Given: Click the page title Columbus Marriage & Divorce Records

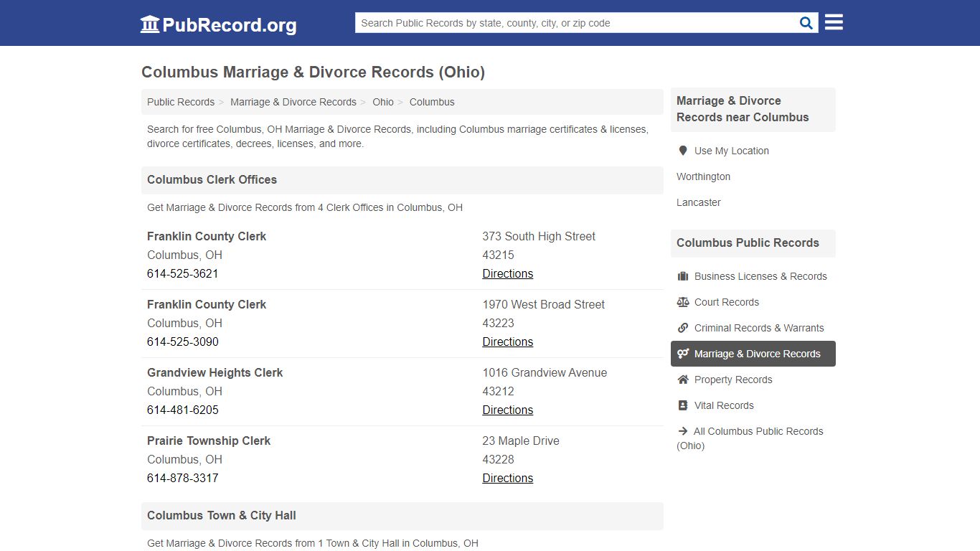Looking at the screenshot, I should pyautogui.click(x=314, y=72).
